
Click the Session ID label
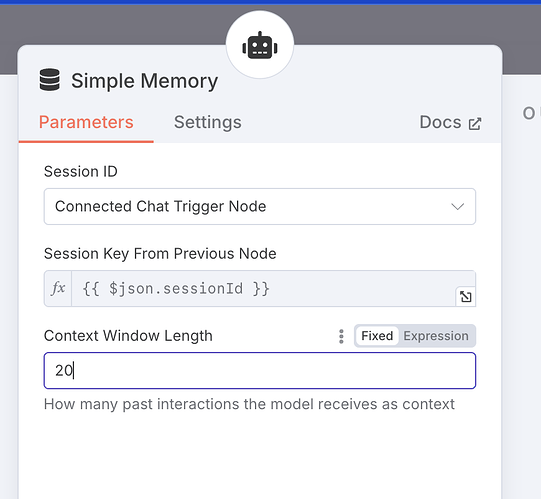(x=81, y=172)
